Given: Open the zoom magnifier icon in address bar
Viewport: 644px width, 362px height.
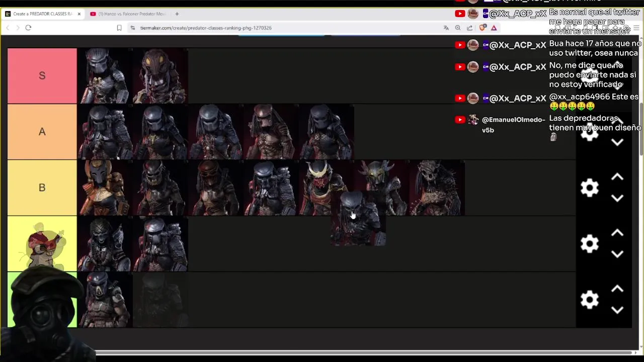Looking at the screenshot, I should [x=458, y=28].
